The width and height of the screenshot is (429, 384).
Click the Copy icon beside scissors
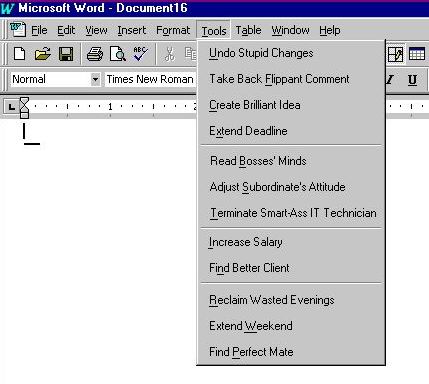(191, 54)
